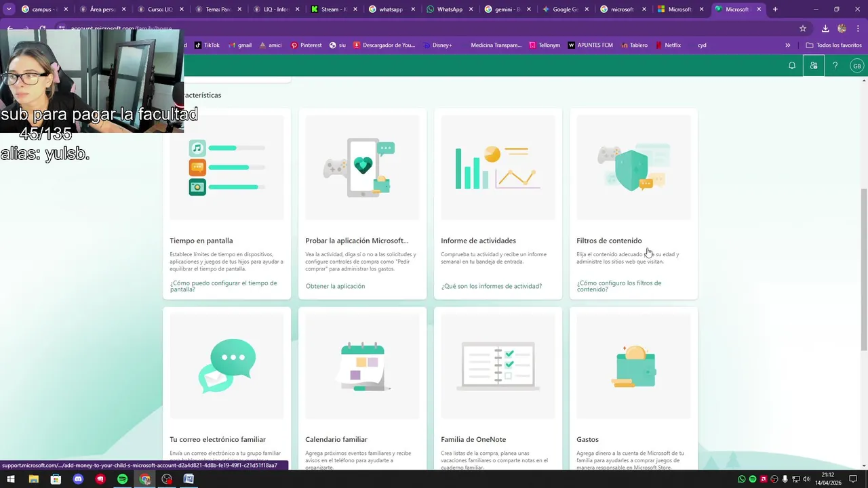Viewport: 868px width, 488px height.
Task: Open the help question mark icon
Action: click(x=835, y=66)
